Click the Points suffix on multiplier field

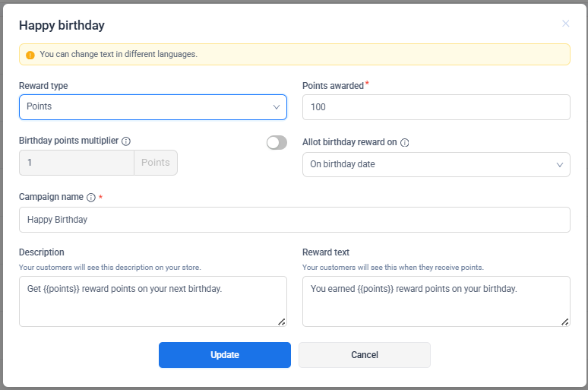tap(156, 163)
